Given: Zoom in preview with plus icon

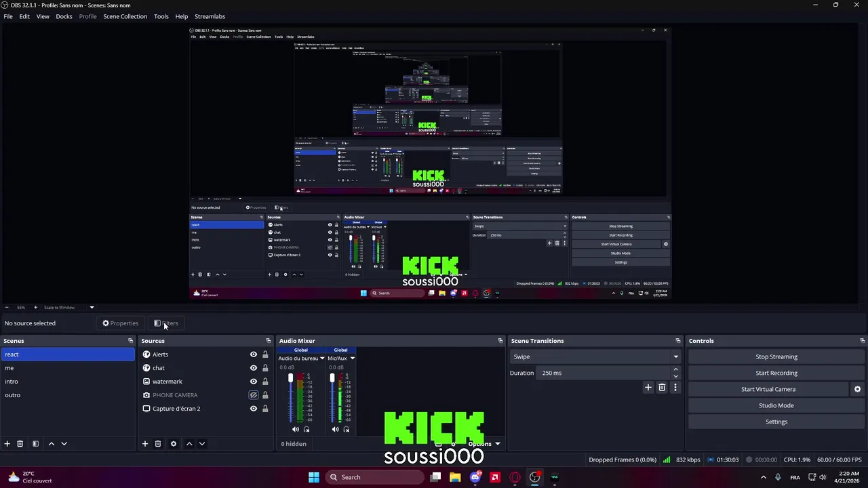Looking at the screenshot, I should click(x=35, y=308).
